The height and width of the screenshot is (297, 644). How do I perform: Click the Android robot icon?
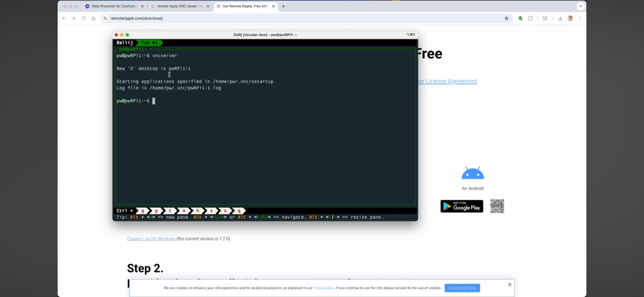(473, 173)
